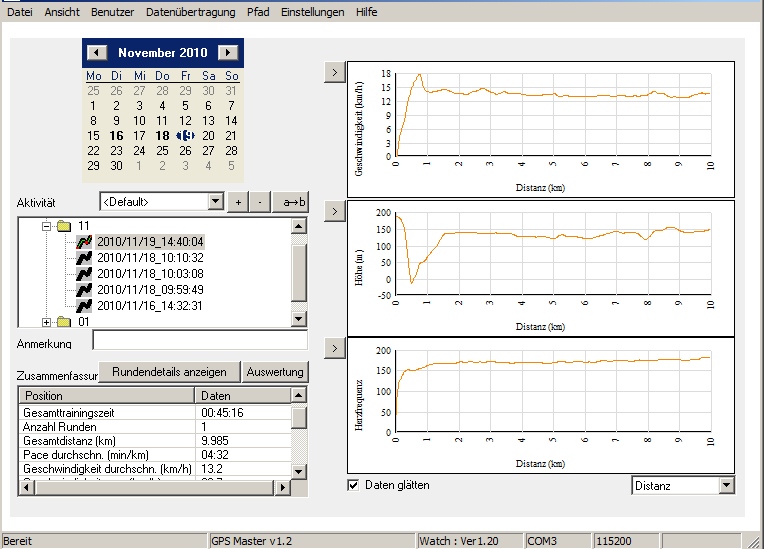Click the Anmerkung text field
This screenshot has height=549, width=764.
click(x=199, y=342)
